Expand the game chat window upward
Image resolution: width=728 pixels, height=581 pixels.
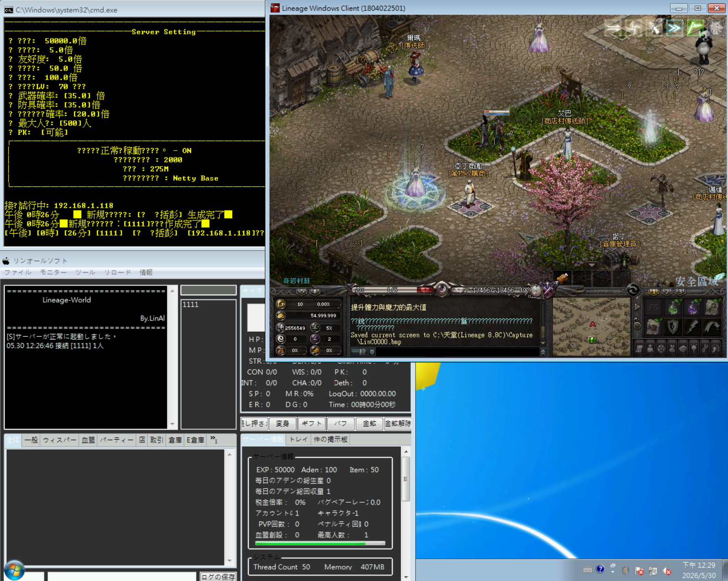tap(543, 352)
